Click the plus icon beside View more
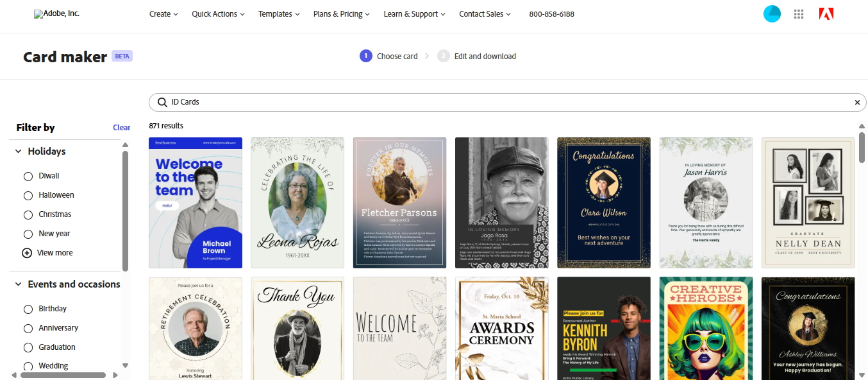Image resolution: width=868 pixels, height=380 pixels. (27, 253)
